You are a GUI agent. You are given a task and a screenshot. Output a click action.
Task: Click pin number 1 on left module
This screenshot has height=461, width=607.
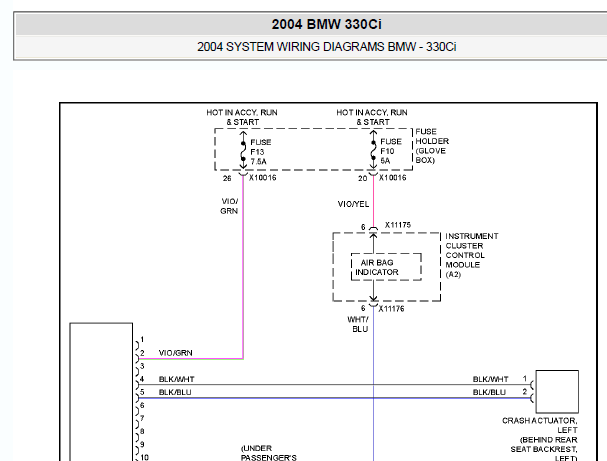tap(142, 339)
